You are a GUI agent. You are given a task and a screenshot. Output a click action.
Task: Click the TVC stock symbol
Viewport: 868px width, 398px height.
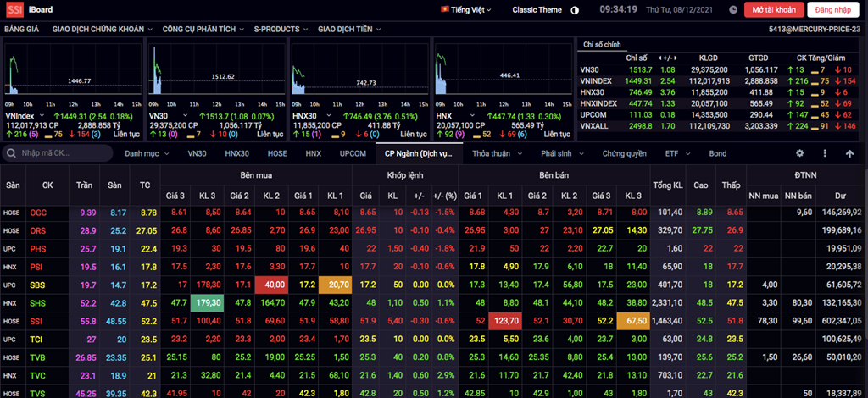pos(37,376)
